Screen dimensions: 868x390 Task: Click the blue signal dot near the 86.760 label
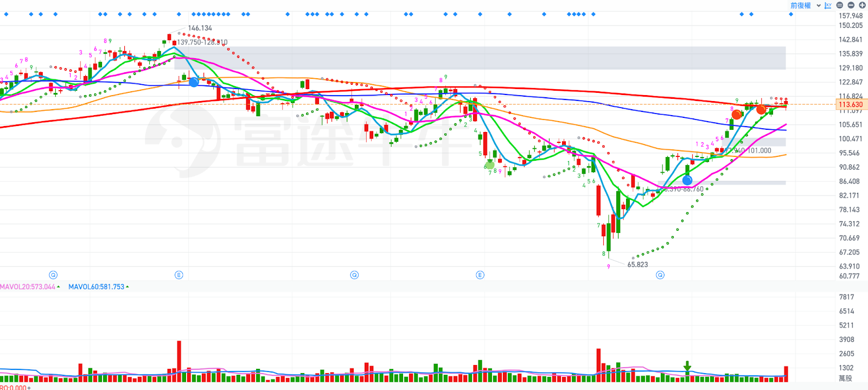click(687, 180)
